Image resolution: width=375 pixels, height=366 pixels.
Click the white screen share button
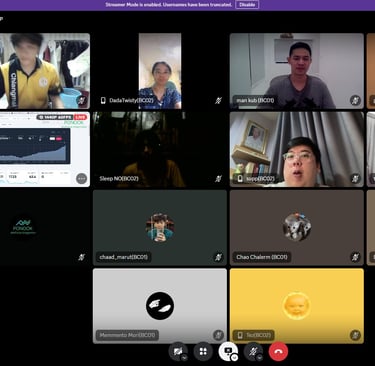click(228, 351)
